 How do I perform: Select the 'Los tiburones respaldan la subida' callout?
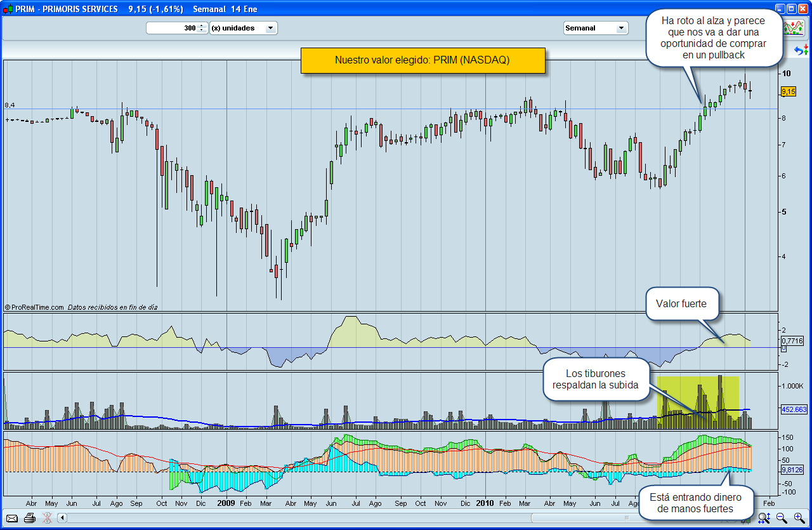pyautogui.click(x=596, y=380)
